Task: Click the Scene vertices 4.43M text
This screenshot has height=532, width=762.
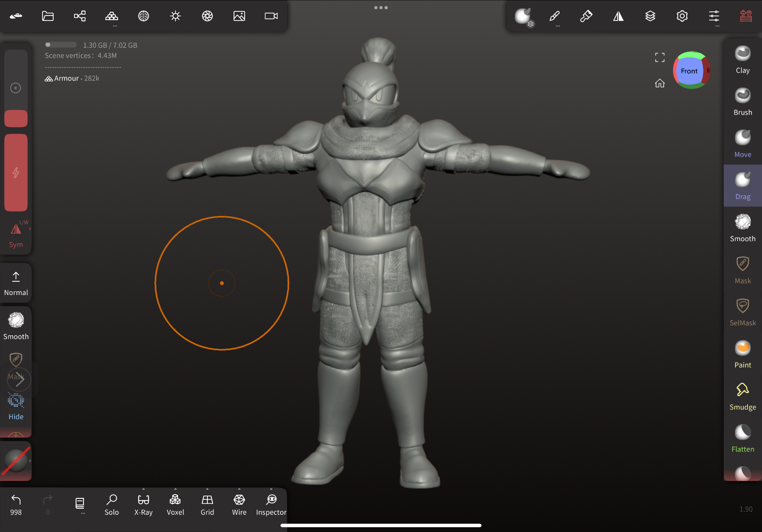Action: 81,56
